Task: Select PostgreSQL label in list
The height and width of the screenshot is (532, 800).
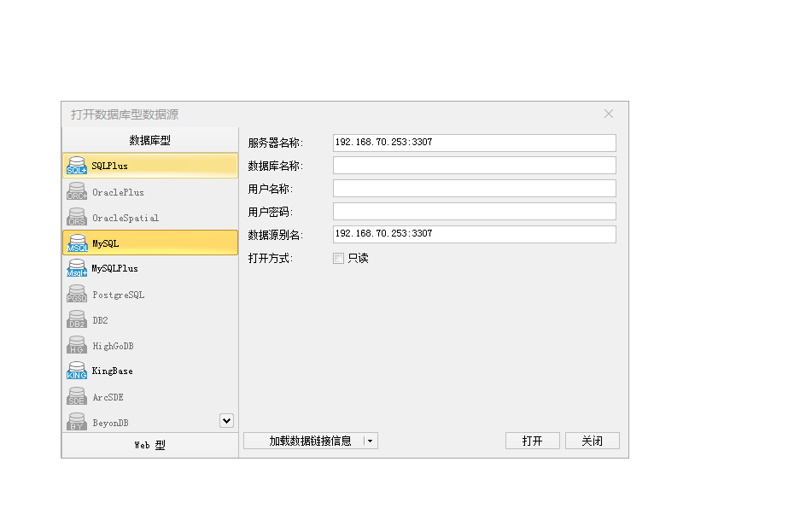Action: [119, 295]
